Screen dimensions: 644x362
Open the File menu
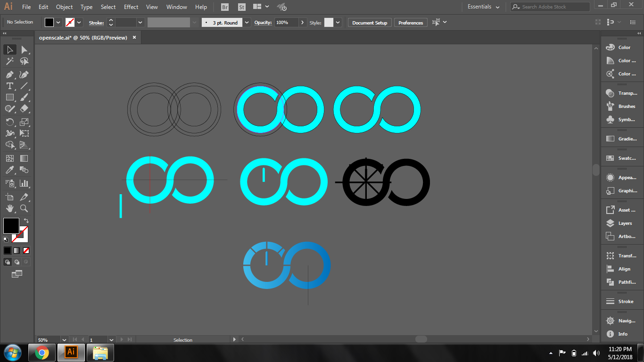point(26,7)
